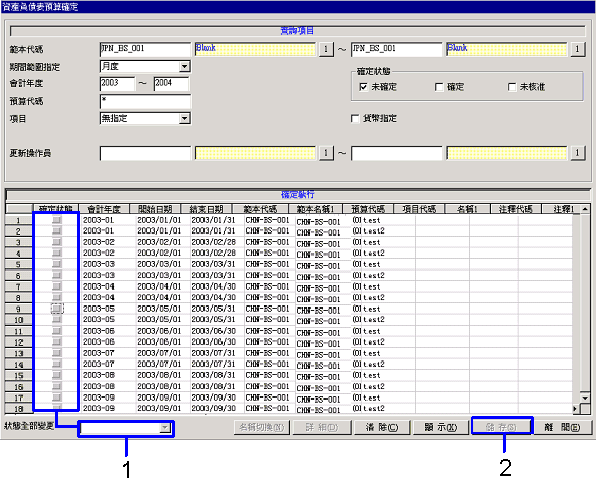The height and width of the screenshot is (485, 600).
Task: Select row header 2 in the grid
Action: tap(18, 232)
